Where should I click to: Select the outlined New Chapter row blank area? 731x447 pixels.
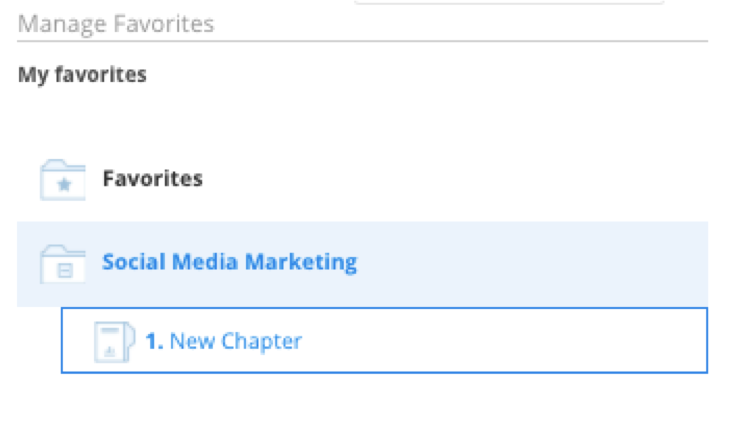[503, 341]
